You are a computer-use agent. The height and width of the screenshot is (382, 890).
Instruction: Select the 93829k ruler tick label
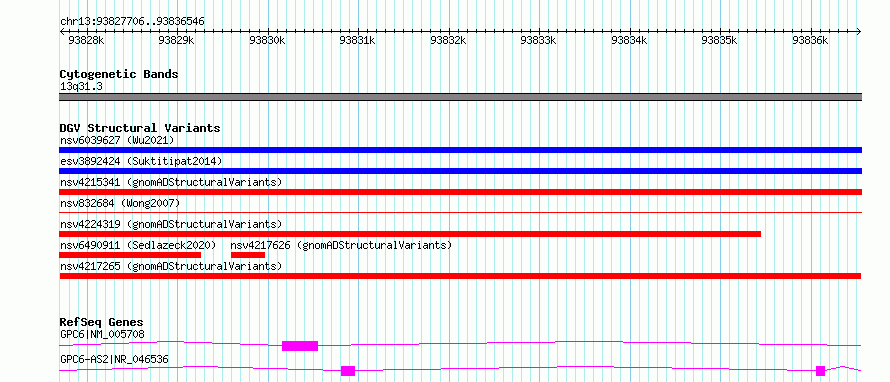pyautogui.click(x=177, y=40)
